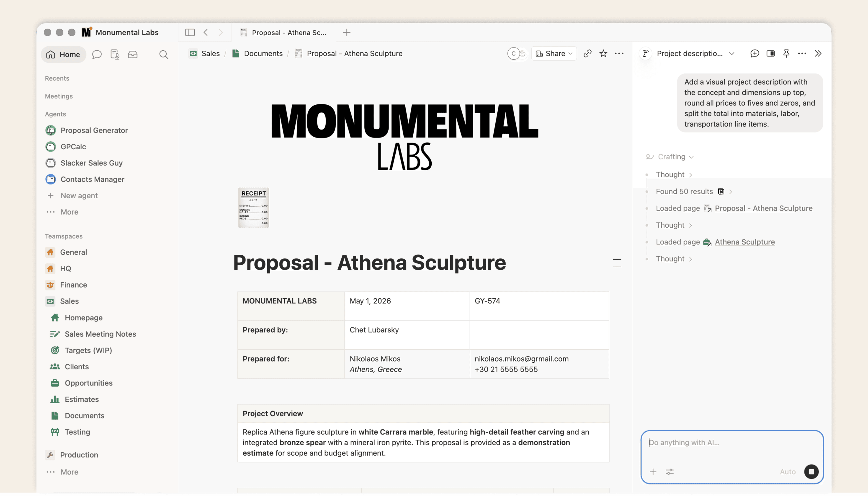This screenshot has width=868, height=496.
Task: Open the inbox tray icon
Action: [x=132, y=55]
